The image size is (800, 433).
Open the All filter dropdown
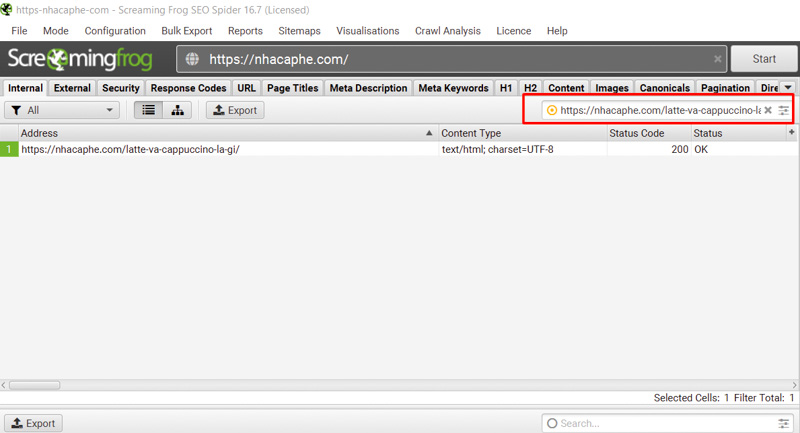(x=62, y=110)
